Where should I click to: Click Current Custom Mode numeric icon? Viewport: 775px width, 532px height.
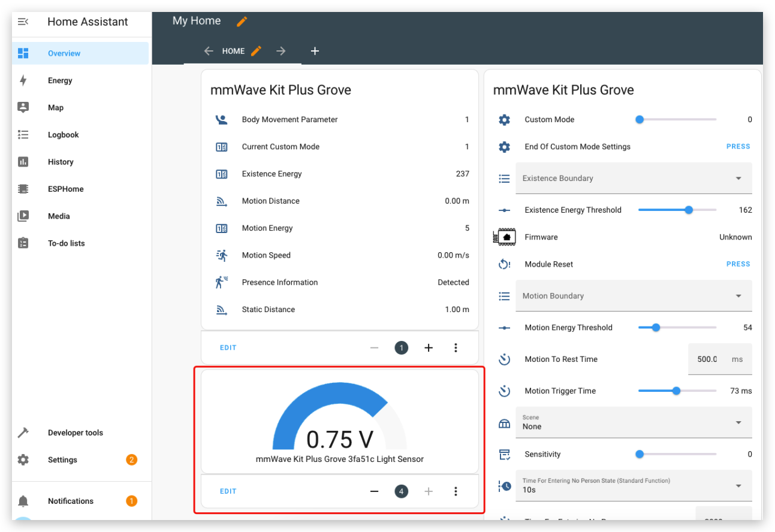click(221, 147)
